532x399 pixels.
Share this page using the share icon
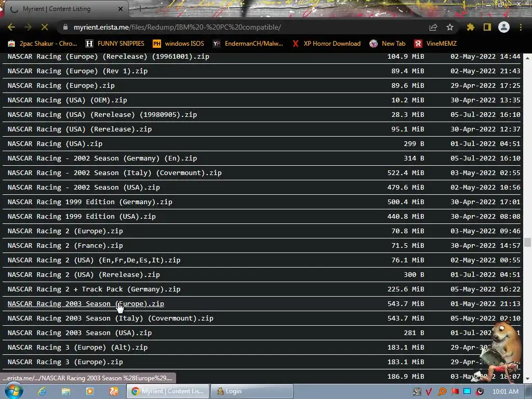tap(433, 27)
